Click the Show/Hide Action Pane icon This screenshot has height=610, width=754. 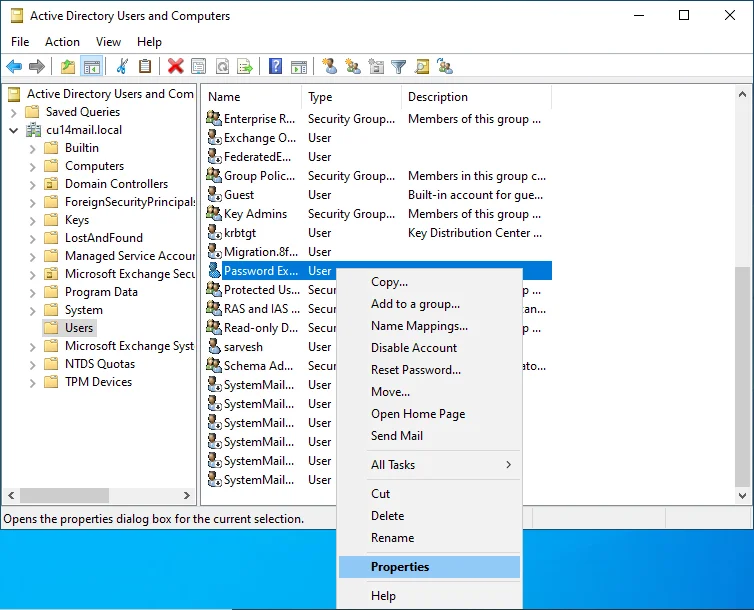[299, 66]
